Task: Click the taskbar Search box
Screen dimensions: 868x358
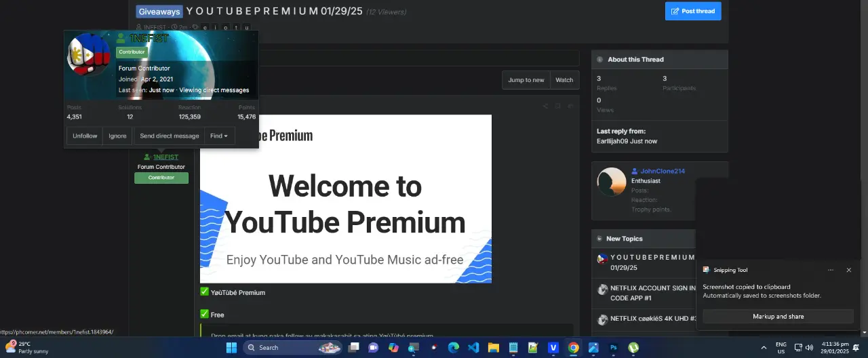Action: pos(292,347)
